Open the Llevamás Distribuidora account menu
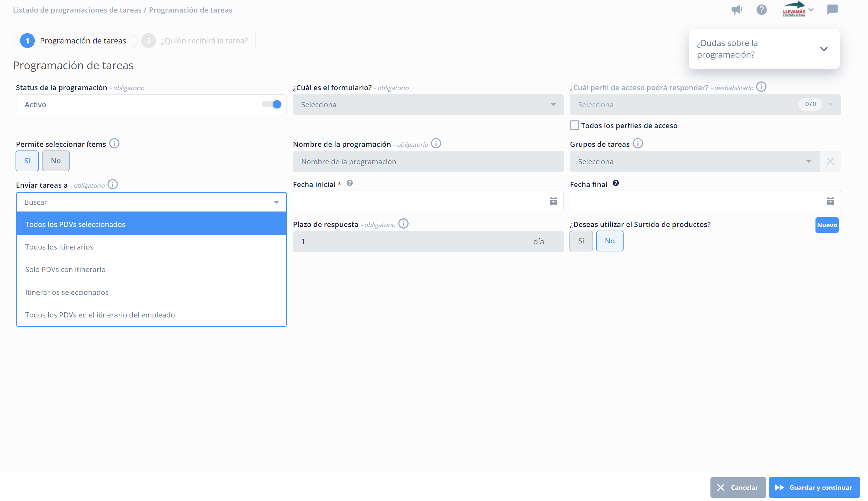 798,9
